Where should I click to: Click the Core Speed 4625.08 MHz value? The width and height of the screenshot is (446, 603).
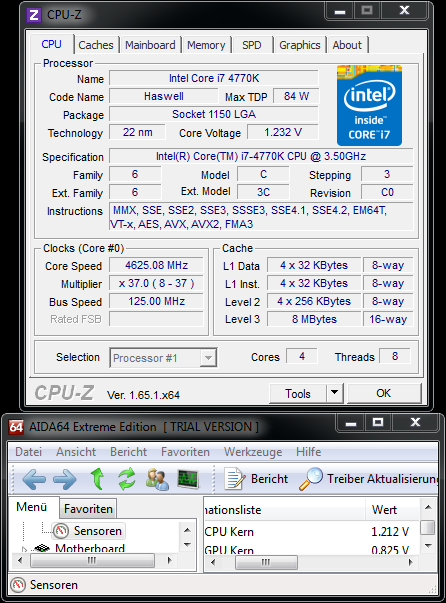pos(156,265)
